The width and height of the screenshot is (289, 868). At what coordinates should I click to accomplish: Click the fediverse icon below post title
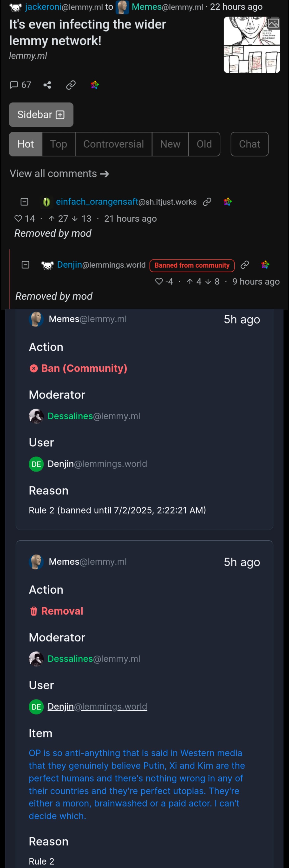point(95,85)
